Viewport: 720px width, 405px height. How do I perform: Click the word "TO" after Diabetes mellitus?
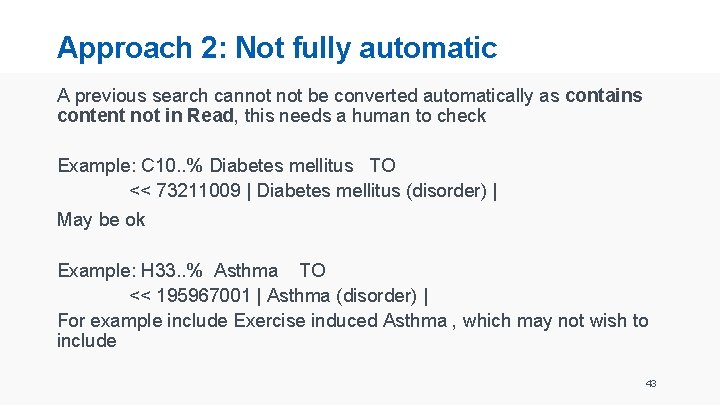(382, 165)
